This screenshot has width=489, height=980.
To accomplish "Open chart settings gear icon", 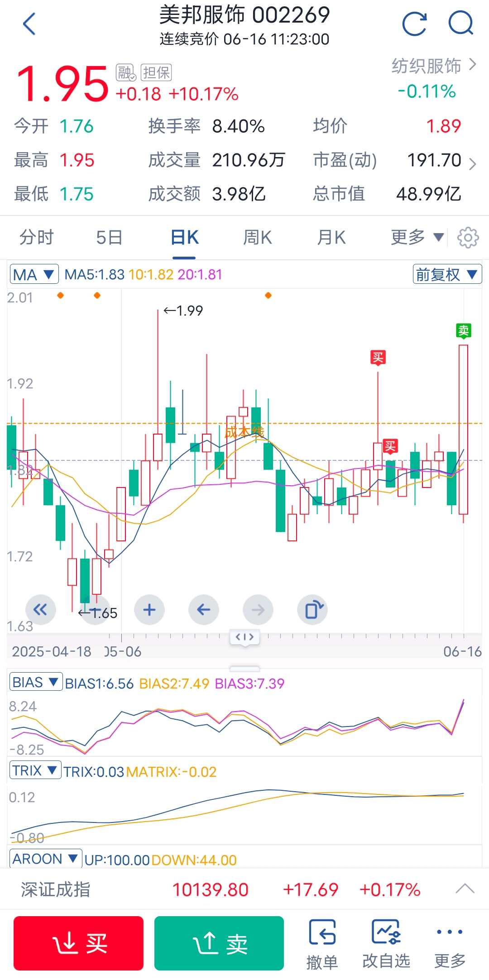I will click(x=468, y=237).
